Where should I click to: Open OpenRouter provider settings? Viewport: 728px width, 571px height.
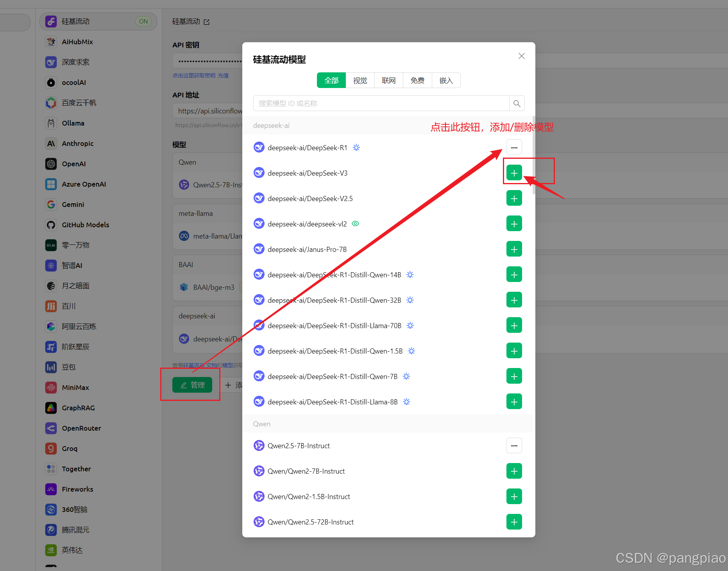(98, 428)
